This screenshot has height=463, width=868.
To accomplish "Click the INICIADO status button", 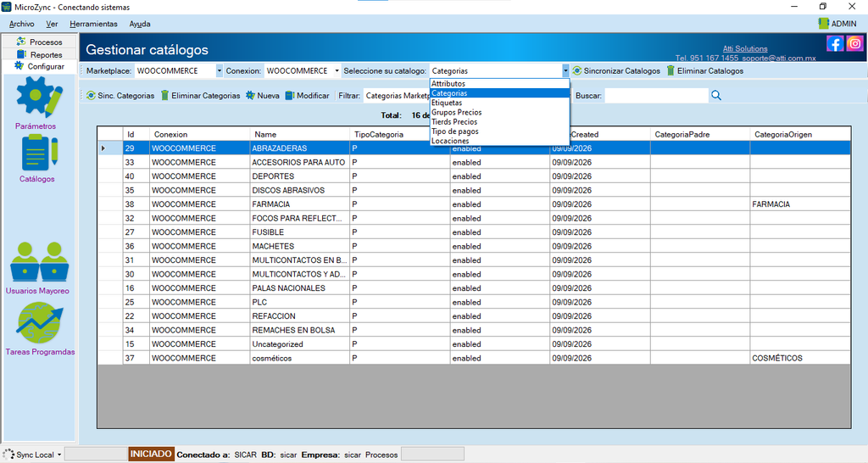I will pos(151,455).
